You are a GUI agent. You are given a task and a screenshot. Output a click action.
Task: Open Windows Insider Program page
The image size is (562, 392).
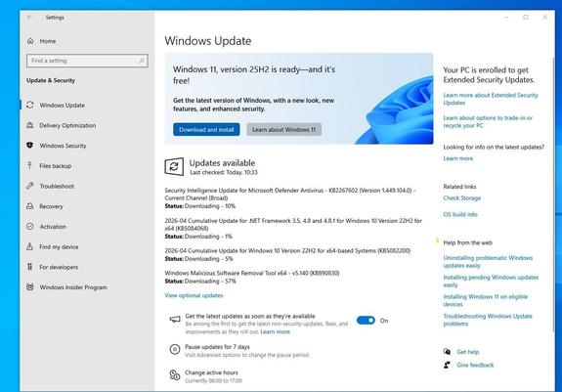click(73, 287)
